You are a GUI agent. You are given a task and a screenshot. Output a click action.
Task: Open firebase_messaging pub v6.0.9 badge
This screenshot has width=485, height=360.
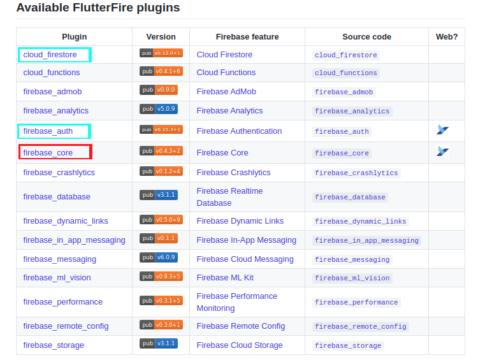pyautogui.click(x=159, y=257)
